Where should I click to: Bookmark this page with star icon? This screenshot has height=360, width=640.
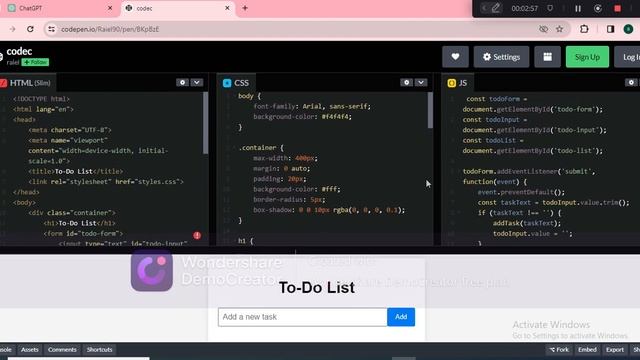tap(560, 29)
